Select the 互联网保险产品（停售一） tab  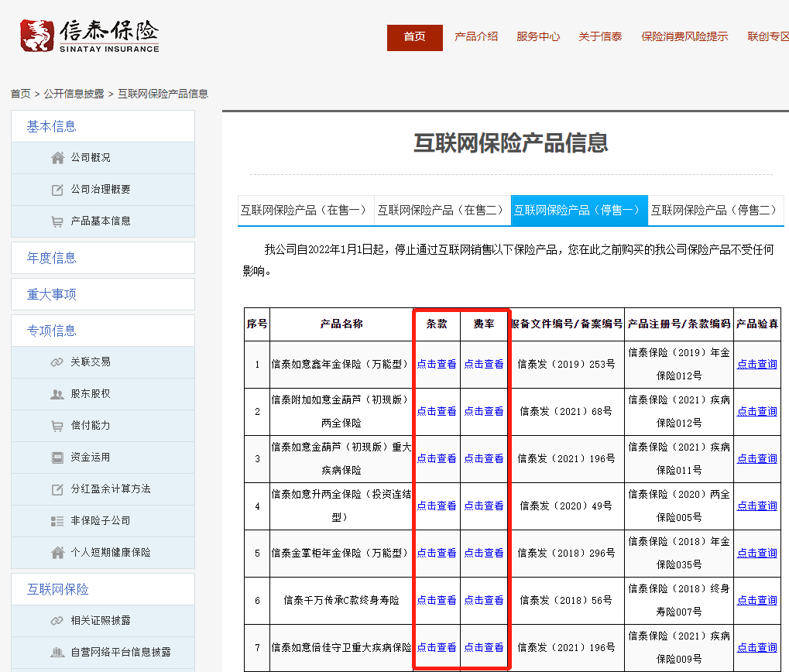click(x=579, y=211)
